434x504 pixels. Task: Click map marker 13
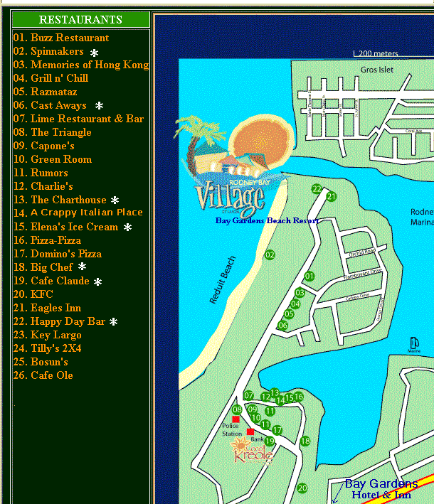(275, 392)
